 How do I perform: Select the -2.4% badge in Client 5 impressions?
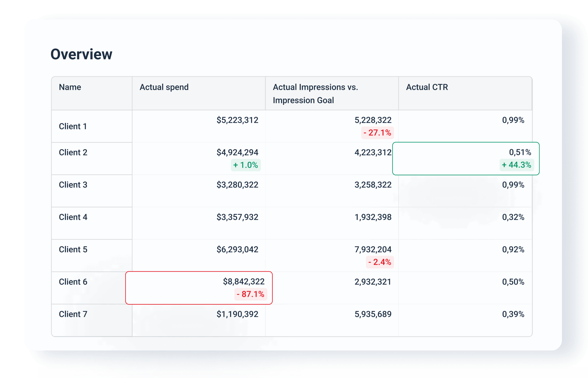tap(379, 262)
